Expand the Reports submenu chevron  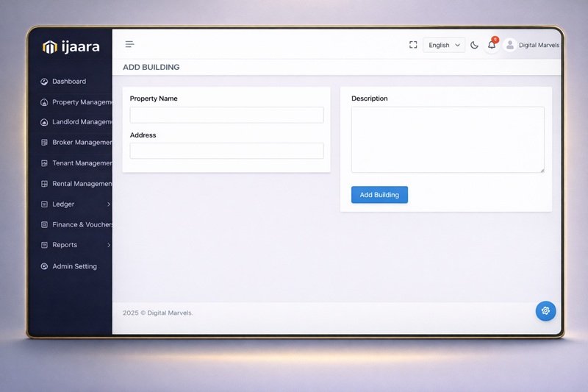pos(108,245)
